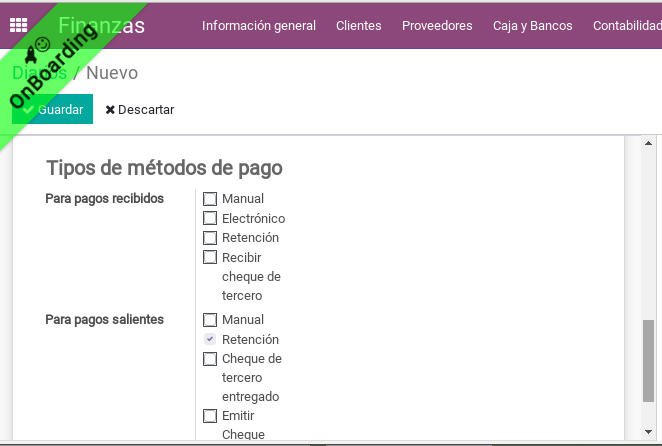Enable the Emitir Cheque option
This screenshot has height=446, width=662.
tap(210, 416)
